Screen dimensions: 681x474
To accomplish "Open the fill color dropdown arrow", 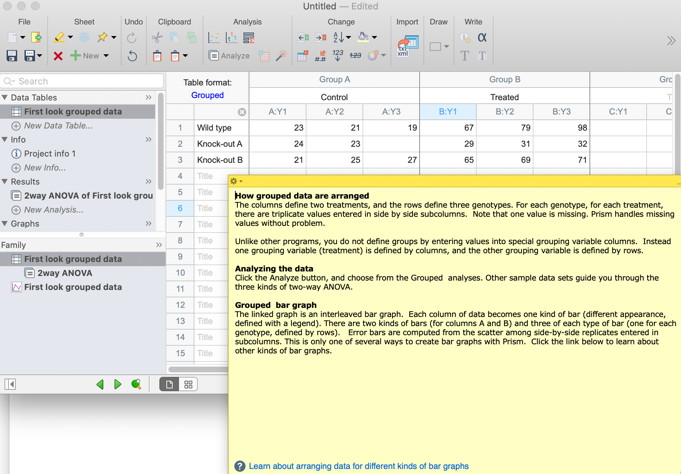I will point(374,38).
